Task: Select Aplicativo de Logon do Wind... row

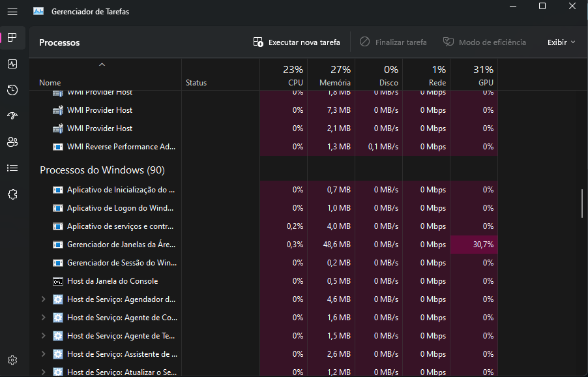Action: pyautogui.click(x=263, y=208)
